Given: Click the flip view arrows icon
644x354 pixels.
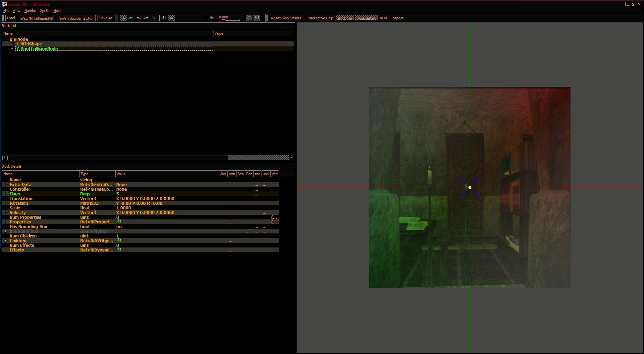Looking at the screenshot, I should (x=164, y=18).
